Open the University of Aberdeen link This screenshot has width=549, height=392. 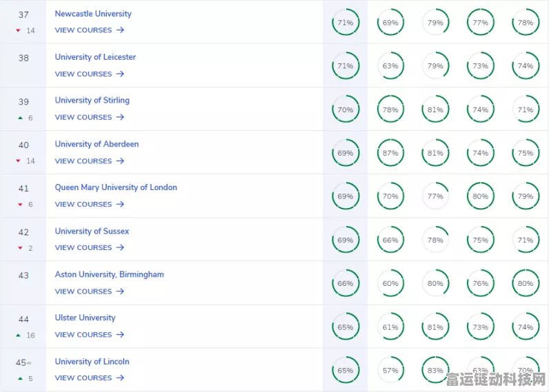tap(97, 144)
